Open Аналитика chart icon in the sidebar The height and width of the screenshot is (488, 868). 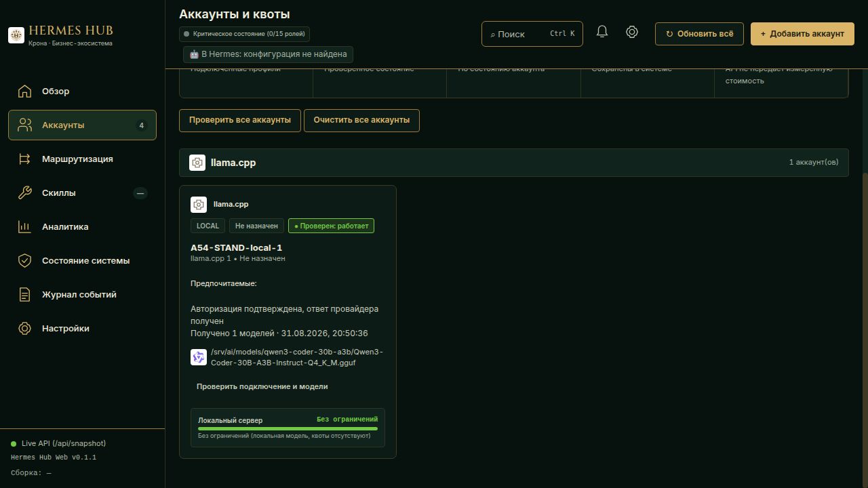[25, 226]
